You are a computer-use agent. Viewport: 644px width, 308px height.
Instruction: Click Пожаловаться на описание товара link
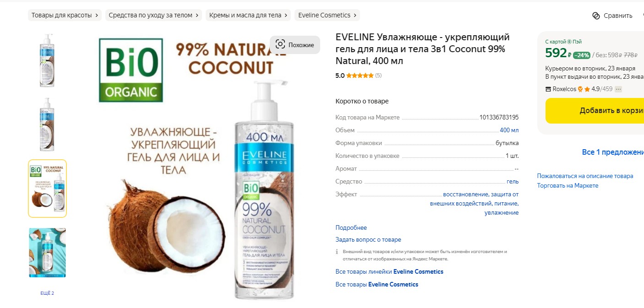(585, 176)
